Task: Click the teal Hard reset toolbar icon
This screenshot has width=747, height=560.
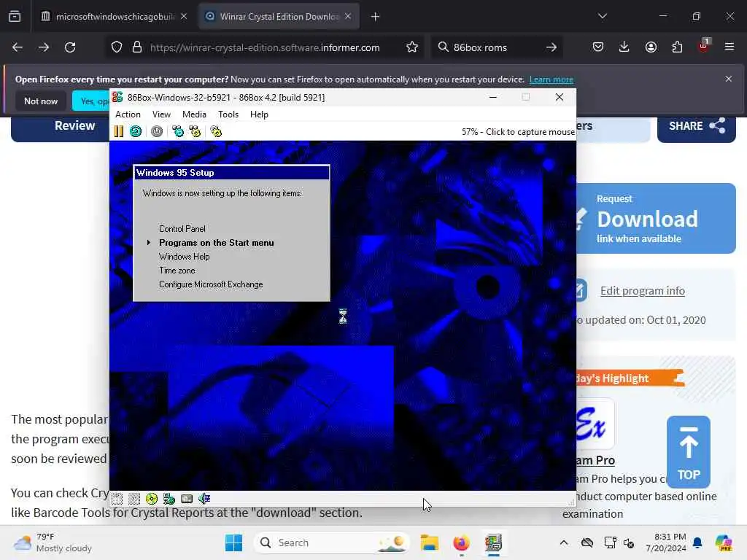Action: pos(136,131)
